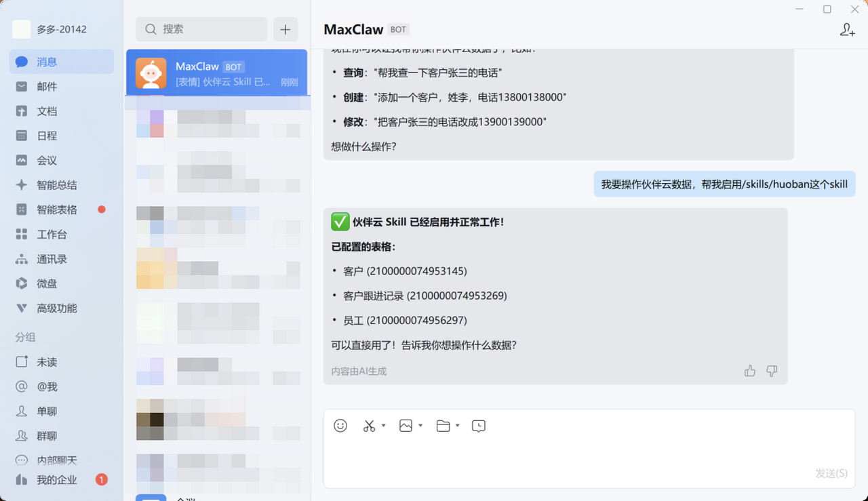Open 高级功能 advanced features label

tap(57, 308)
